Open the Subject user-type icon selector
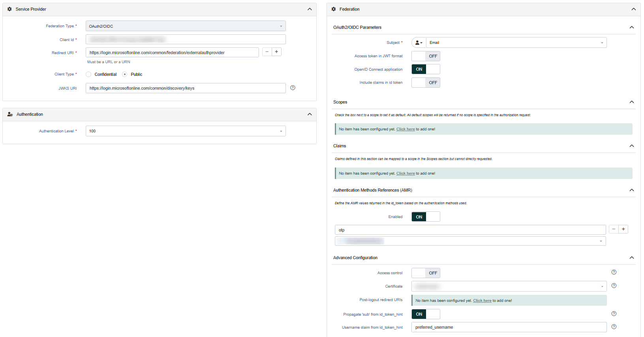 419,43
